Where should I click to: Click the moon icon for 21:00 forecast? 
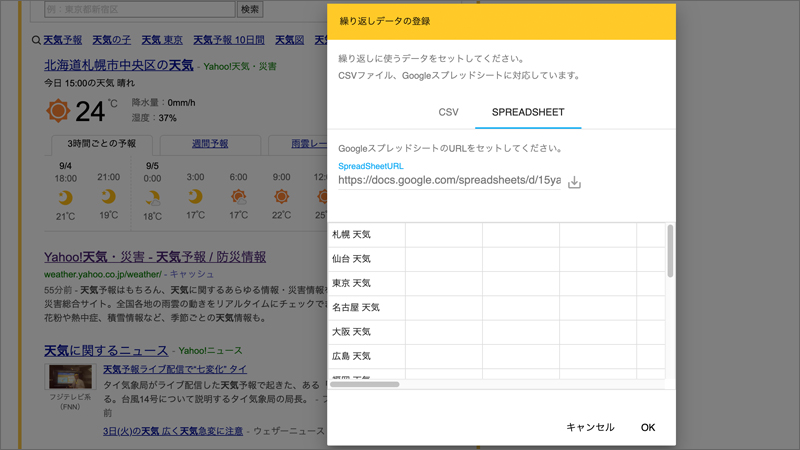[x=108, y=196]
